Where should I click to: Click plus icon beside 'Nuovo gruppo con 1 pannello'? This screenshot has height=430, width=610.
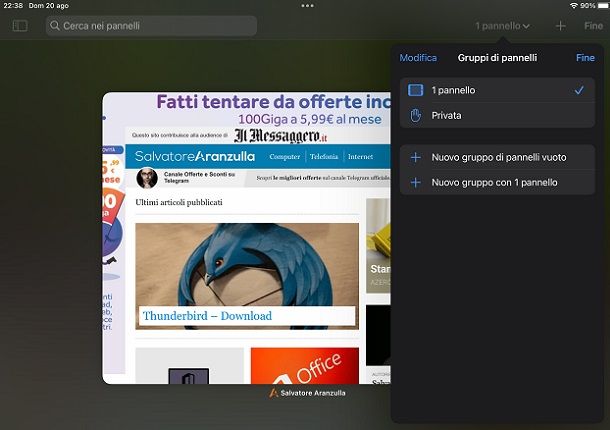tap(415, 183)
